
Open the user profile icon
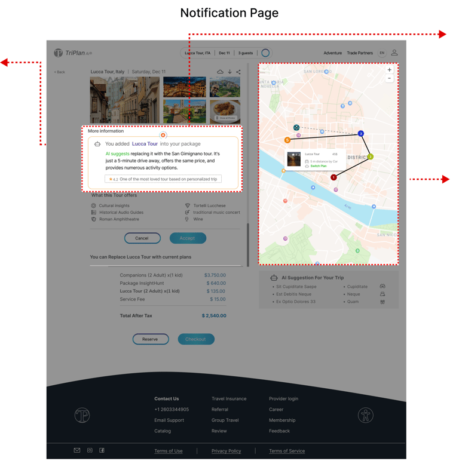394,53
